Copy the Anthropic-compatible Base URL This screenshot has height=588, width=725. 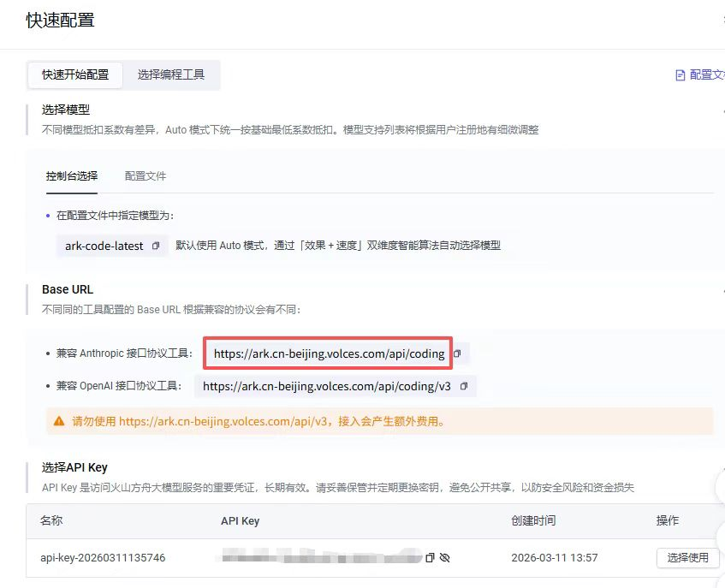point(457,353)
